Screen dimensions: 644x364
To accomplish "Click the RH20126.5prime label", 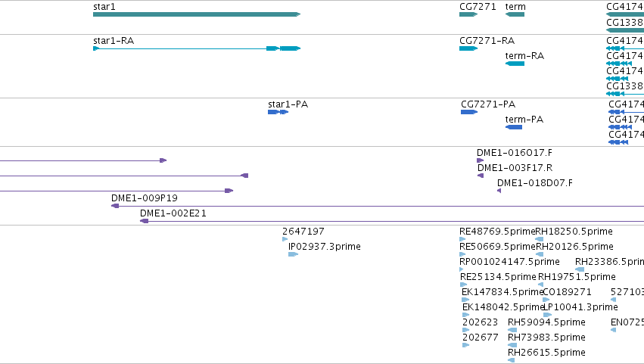I will point(574,247).
